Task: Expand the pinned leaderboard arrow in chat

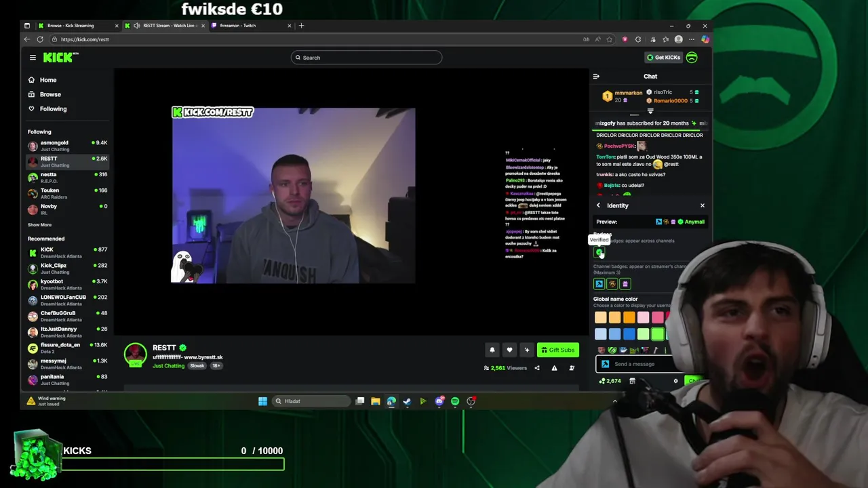Action: pyautogui.click(x=650, y=111)
